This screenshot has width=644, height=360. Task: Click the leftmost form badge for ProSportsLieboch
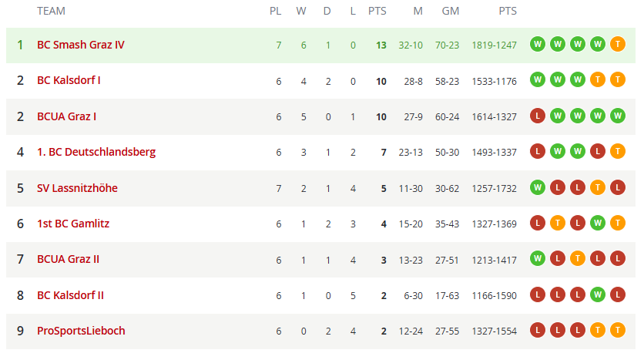(537, 331)
